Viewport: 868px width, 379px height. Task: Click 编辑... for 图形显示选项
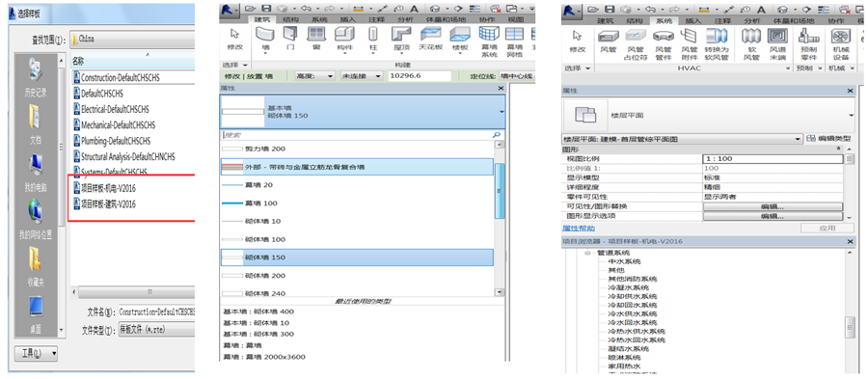[773, 216]
